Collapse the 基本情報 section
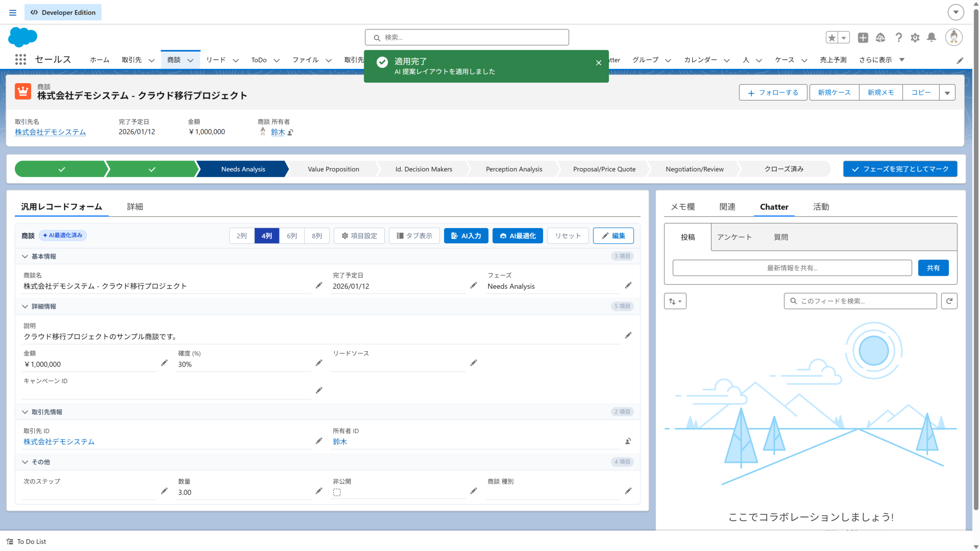The height and width of the screenshot is (551, 980). click(x=25, y=256)
